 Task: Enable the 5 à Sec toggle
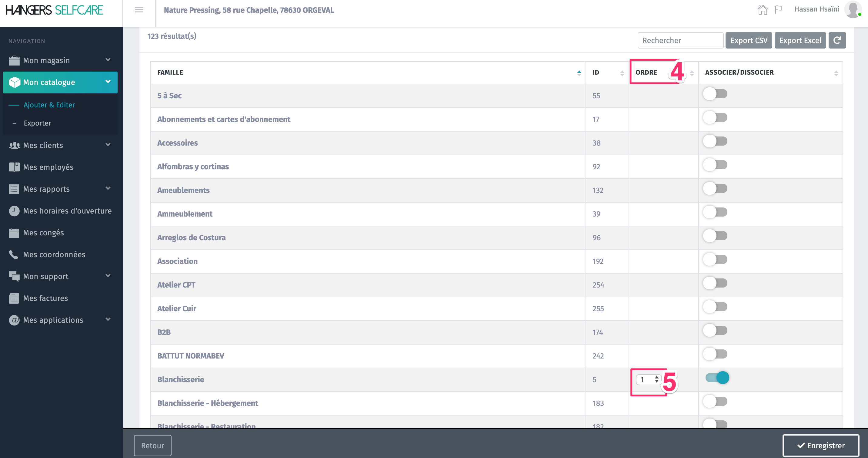pos(715,94)
